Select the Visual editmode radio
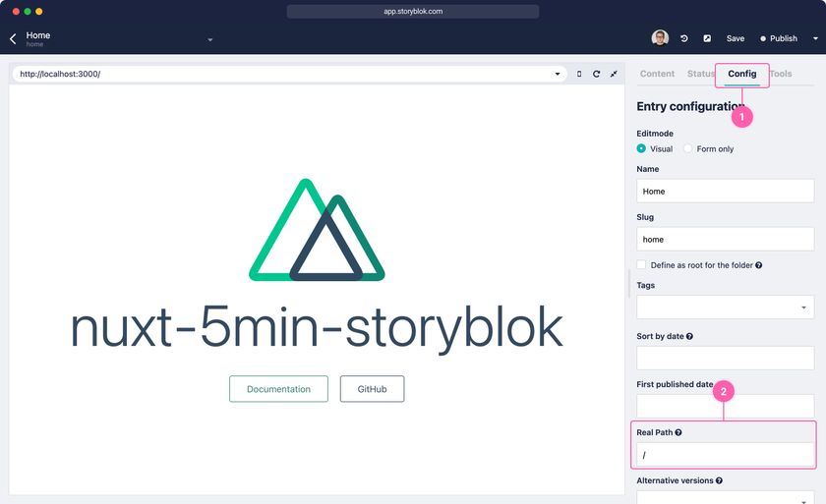The image size is (826, 504). (641, 149)
